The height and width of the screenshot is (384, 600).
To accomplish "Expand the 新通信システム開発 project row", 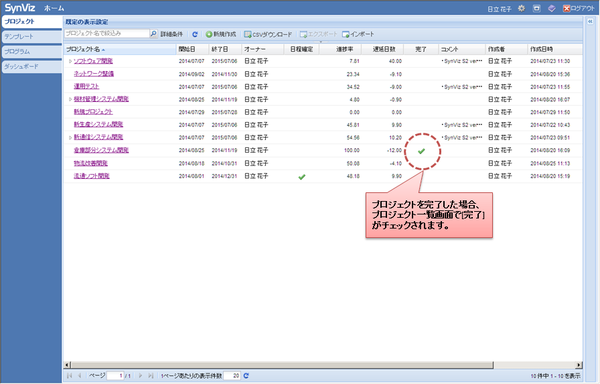I will click(70, 137).
